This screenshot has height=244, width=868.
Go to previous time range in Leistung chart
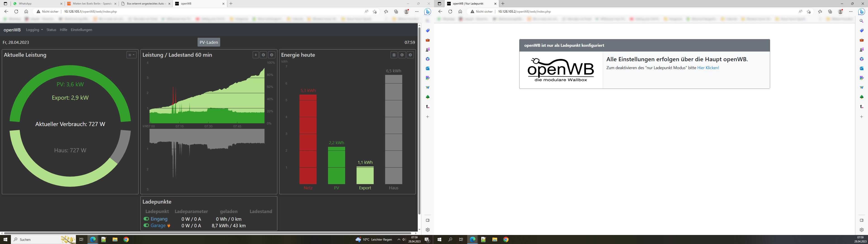point(264,55)
